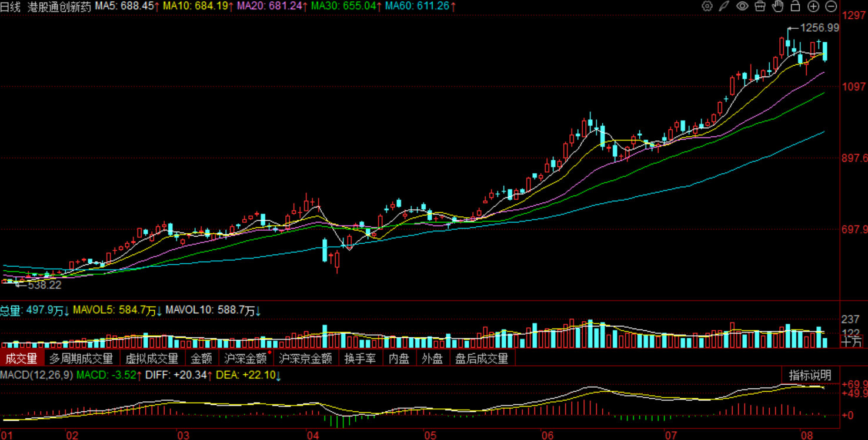Click the 03 month axis label
This screenshot has width=868, height=440.
pyautogui.click(x=183, y=435)
